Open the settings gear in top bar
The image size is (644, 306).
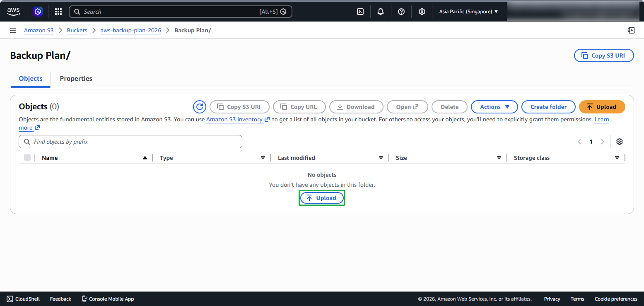tap(422, 12)
